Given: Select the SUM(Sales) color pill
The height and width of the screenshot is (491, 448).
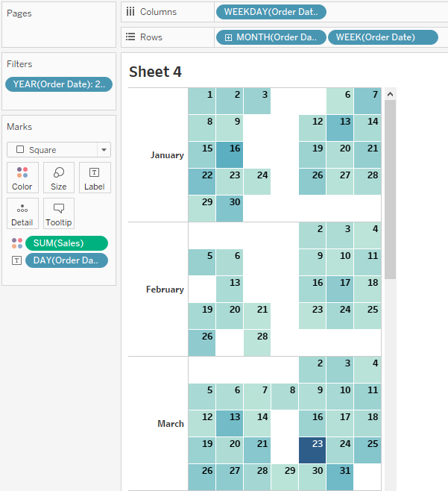Looking at the screenshot, I should [x=66, y=243].
